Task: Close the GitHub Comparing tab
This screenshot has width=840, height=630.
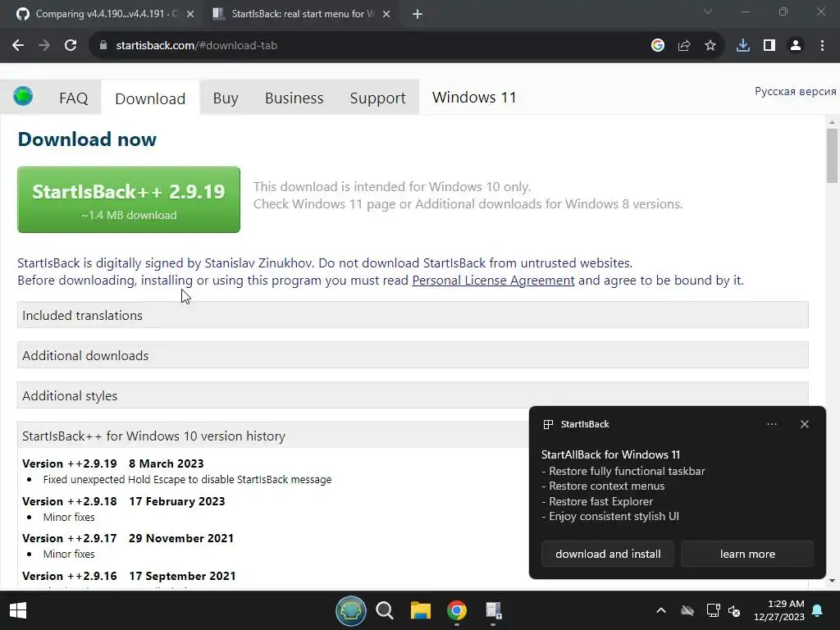Action: click(190, 14)
